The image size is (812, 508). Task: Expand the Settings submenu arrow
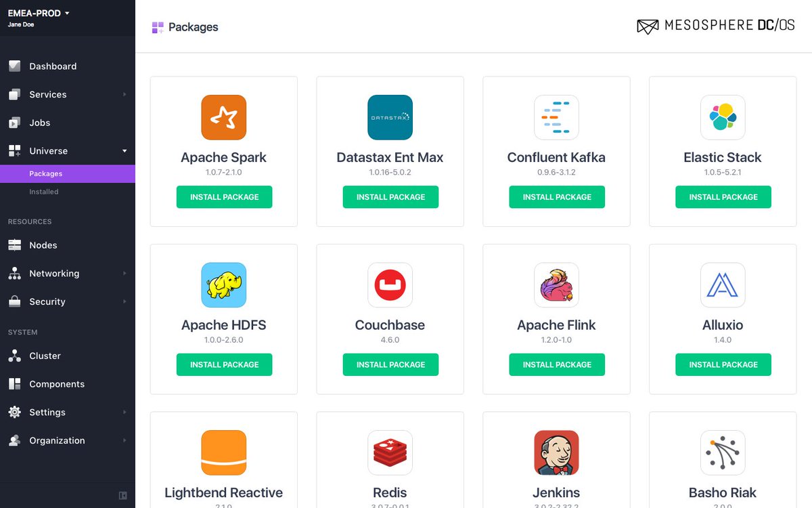click(x=125, y=412)
